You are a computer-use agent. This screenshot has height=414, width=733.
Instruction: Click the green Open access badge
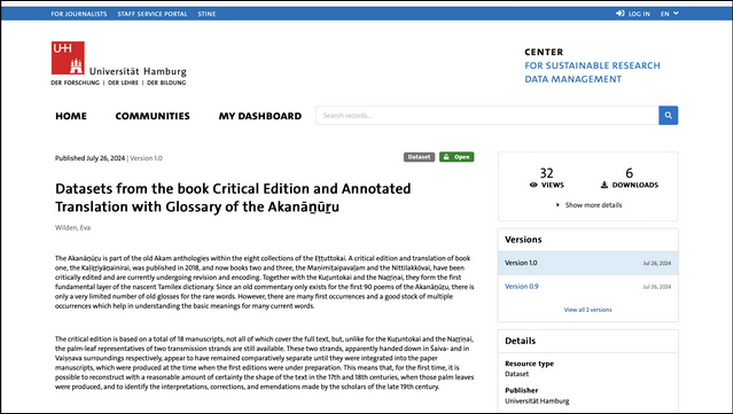456,157
